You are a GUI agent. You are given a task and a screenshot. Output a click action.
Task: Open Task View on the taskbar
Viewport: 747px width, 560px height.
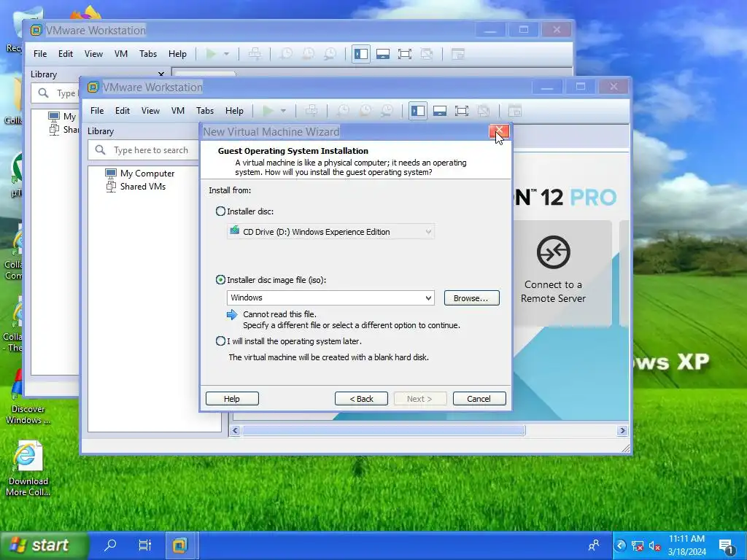(145, 545)
